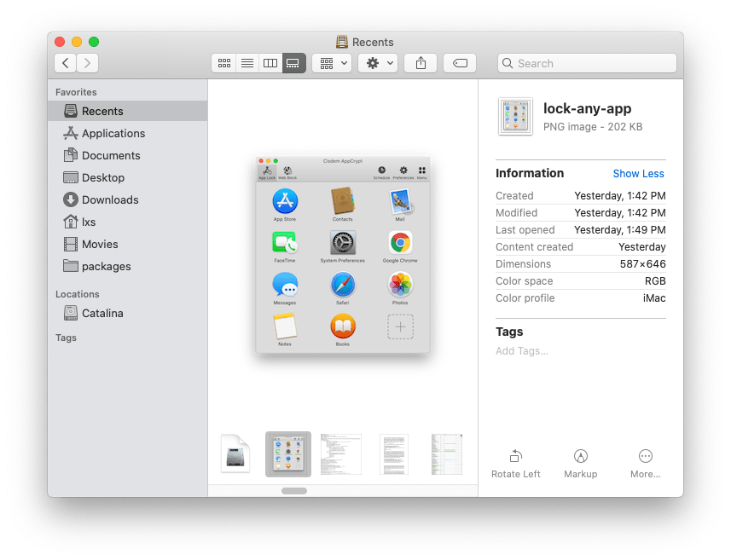Click the Favorites section header
This screenshot has height=560, width=731.
(76, 92)
